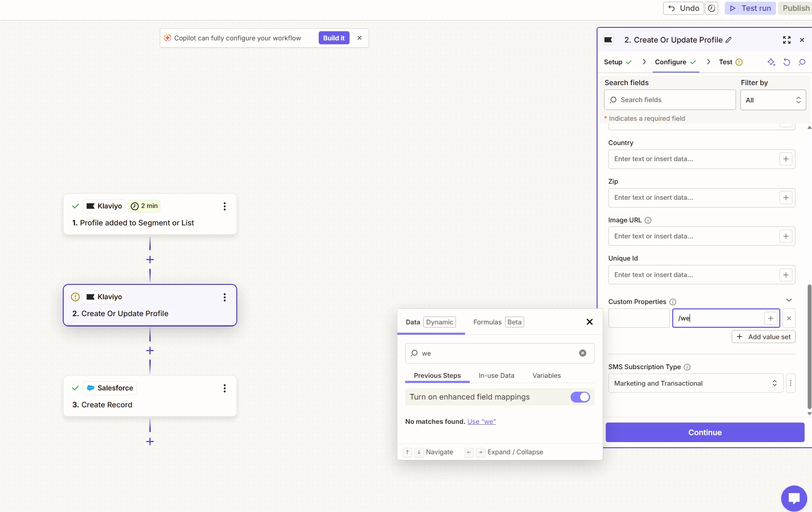Open version history clock icon near Undo
This screenshot has height=512, width=812.
pos(712,8)
